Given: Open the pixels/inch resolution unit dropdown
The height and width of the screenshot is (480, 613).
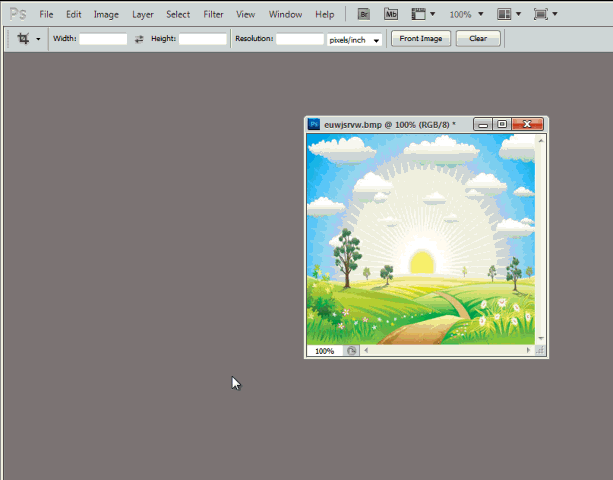Looking at the screenshot, I should click(x=355, y=39).
